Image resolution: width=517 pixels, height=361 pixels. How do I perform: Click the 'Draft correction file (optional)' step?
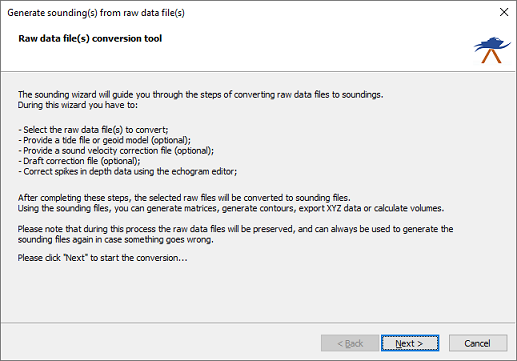(x=79, y=161)
